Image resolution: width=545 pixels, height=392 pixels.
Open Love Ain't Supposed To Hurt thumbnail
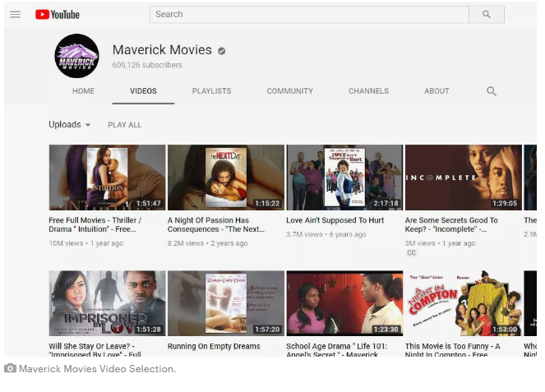[x=344, y=178]
